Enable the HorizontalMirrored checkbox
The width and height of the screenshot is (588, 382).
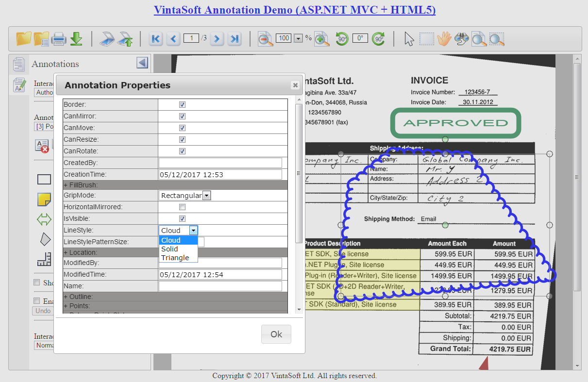click(x=182, y=207)
